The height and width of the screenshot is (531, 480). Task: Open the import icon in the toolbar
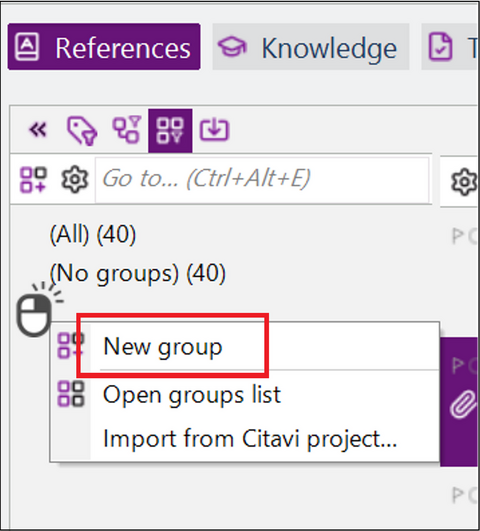point(214,129)
